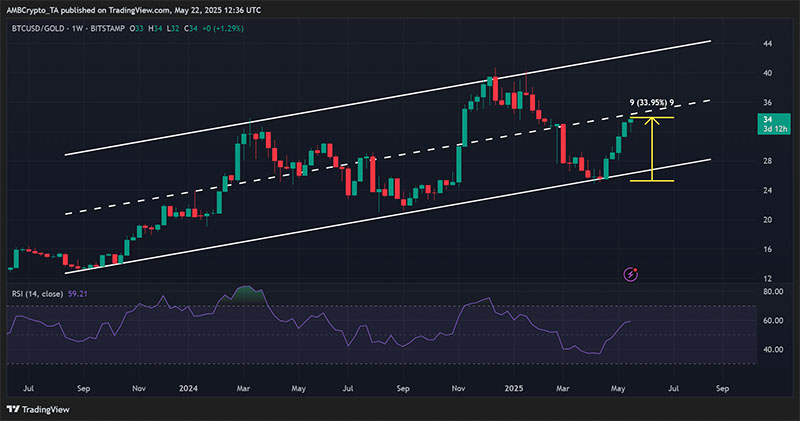
Task: Click the 80.00 level on RSI axis
Action: click(x=773, y=292)
